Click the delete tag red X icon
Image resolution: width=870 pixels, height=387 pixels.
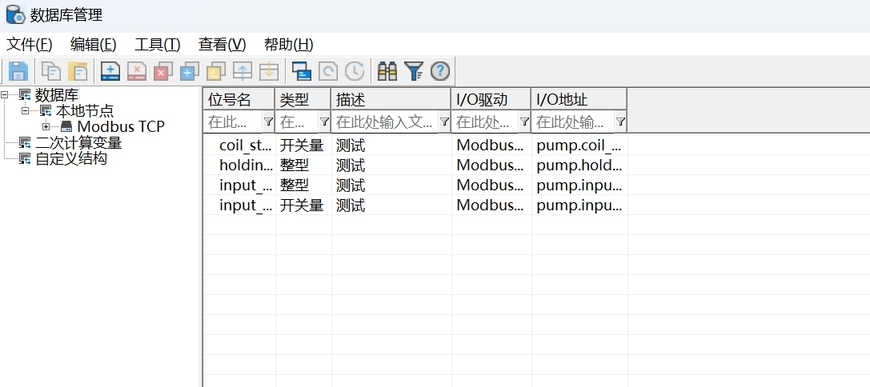(x=136, y=71)
